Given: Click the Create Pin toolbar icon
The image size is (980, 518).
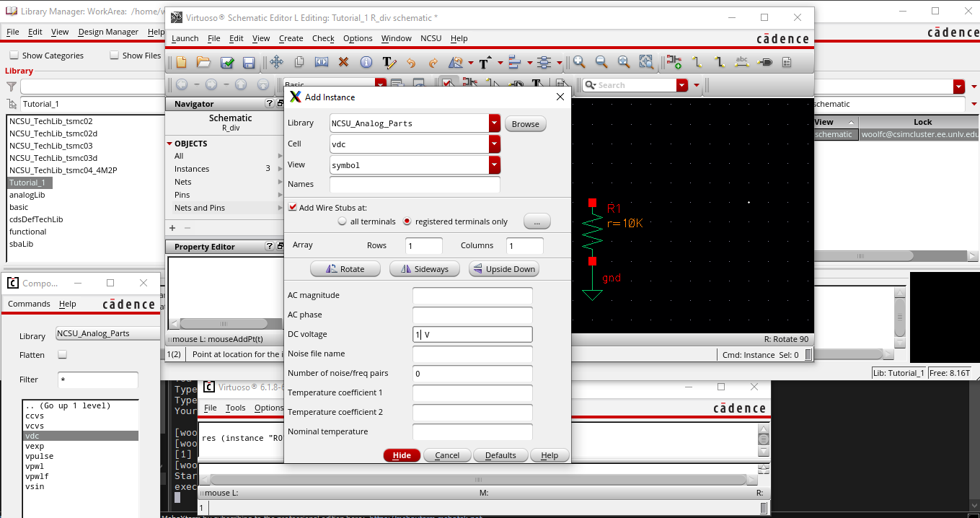Looking at the screenshot, I should pyautogui.click(x=764, y=63).
